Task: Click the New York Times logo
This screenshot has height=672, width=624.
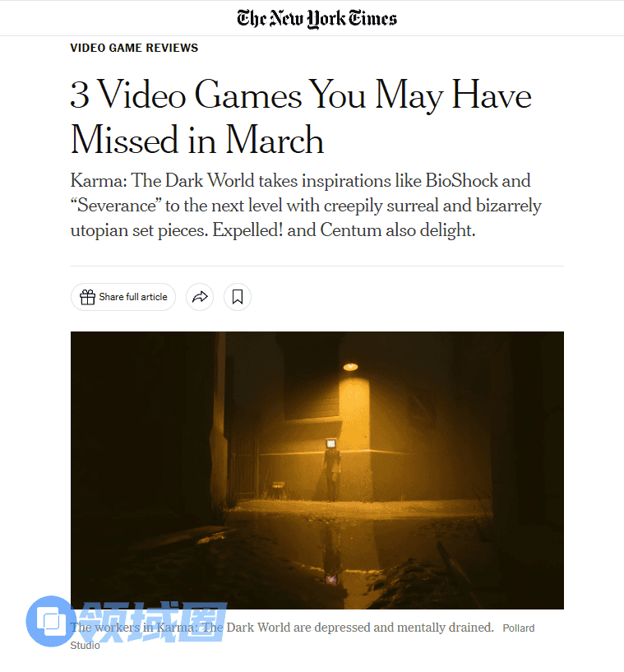Action: pyautogui.click(x=317, y=18)
